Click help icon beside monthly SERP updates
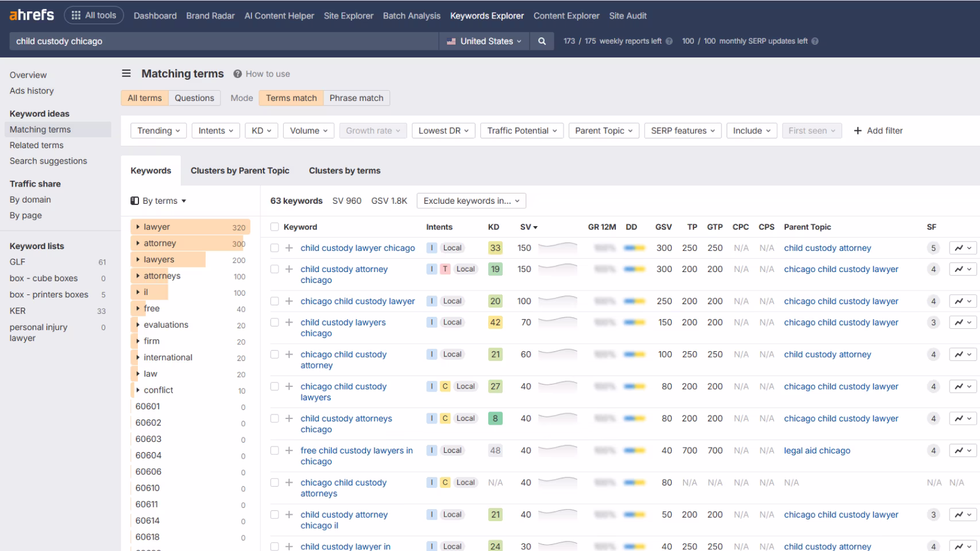Image resolution: width=980 pixels, height=551 pixels. pos(815,41)
